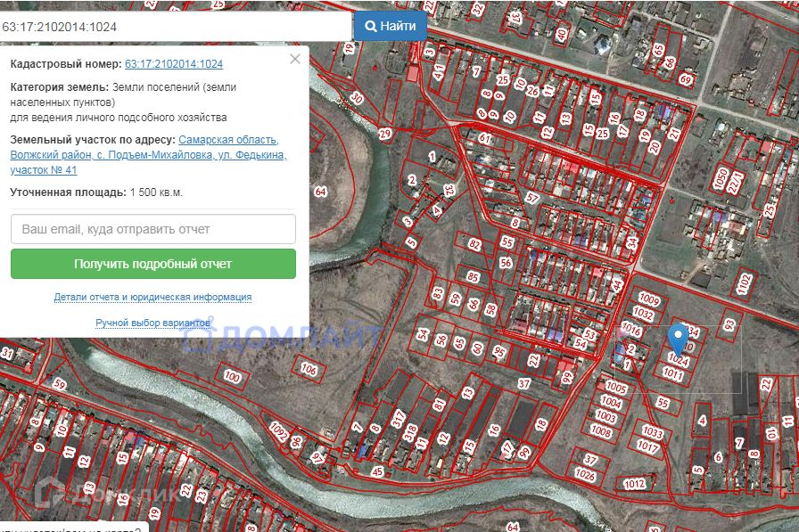Click Получить подробный отчет button
The image size is (799, 532).
pyautogui.click(x=152, y=264)
